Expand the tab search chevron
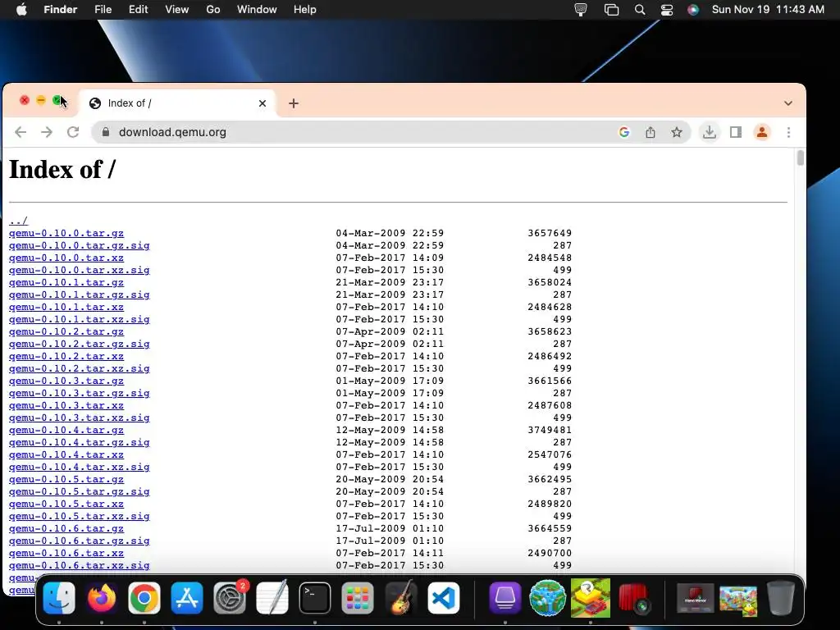Screen dimensions: 840x630 (x=788, y=103)
